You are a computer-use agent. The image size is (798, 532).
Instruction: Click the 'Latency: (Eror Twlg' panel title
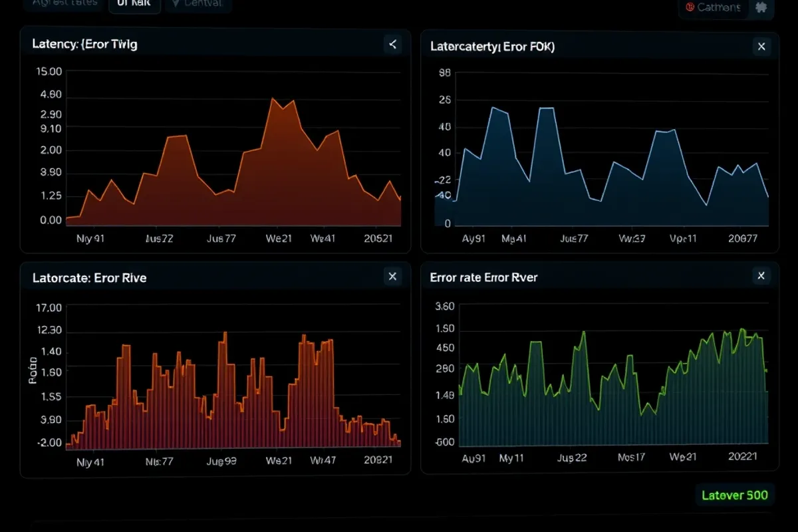(x=85, y=45)
